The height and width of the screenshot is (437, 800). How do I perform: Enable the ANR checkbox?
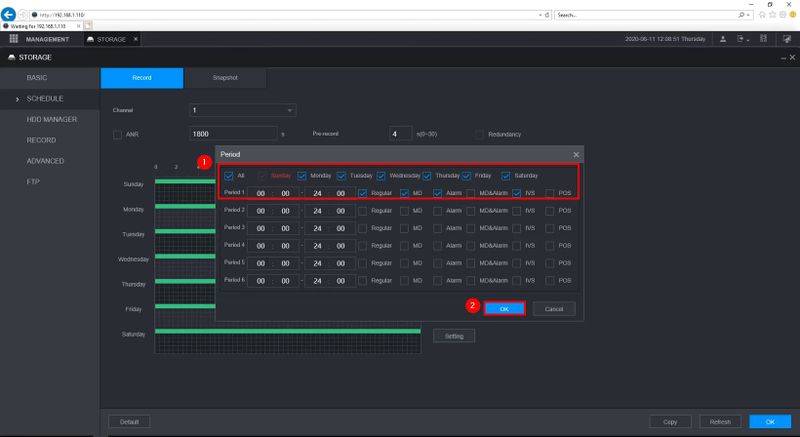point(117,134)
